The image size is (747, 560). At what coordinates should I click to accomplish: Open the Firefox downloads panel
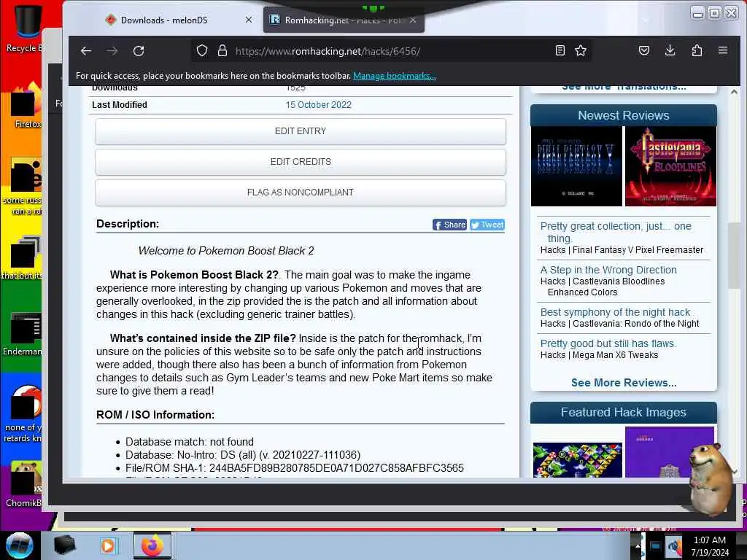coord(670,50)
